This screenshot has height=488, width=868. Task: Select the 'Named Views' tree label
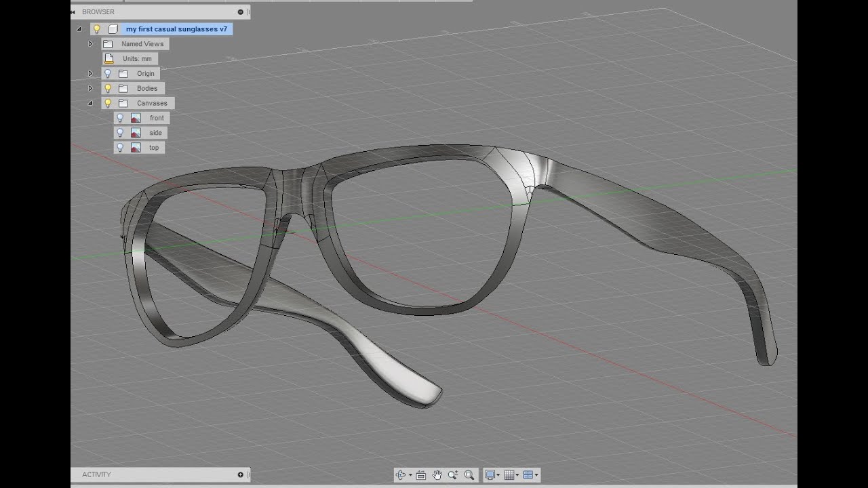point(142,44)
